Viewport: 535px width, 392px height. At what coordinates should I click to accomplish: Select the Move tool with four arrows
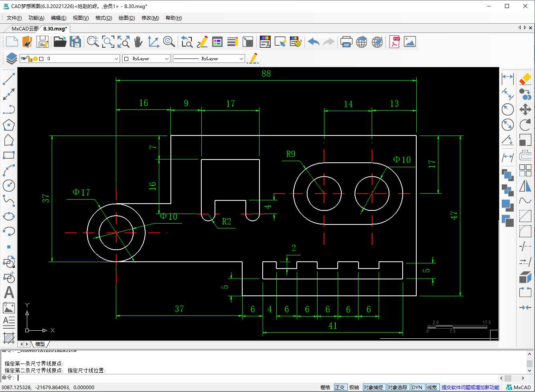click(x=525, y=109)
